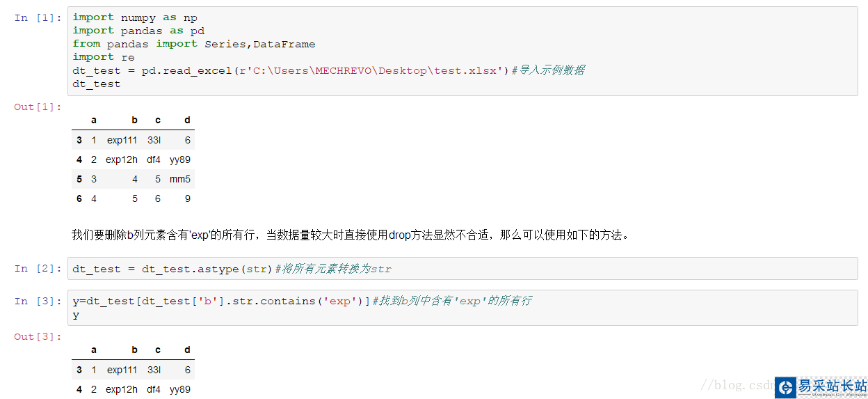Image resolution: width=868 pixels, height=399 pixels.
Task: Click the pd.read_excel line of code
Action: (x=328, y=70)
